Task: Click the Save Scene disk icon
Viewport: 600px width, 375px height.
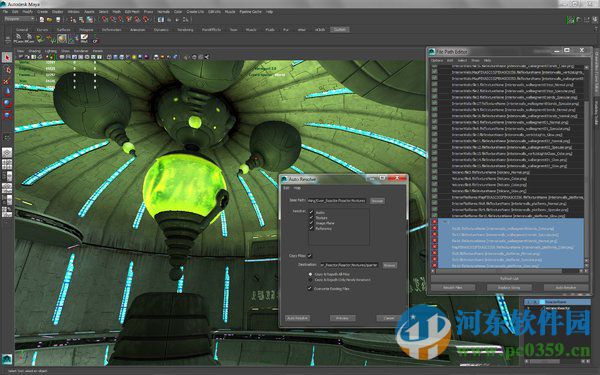Action: [58, 19]
